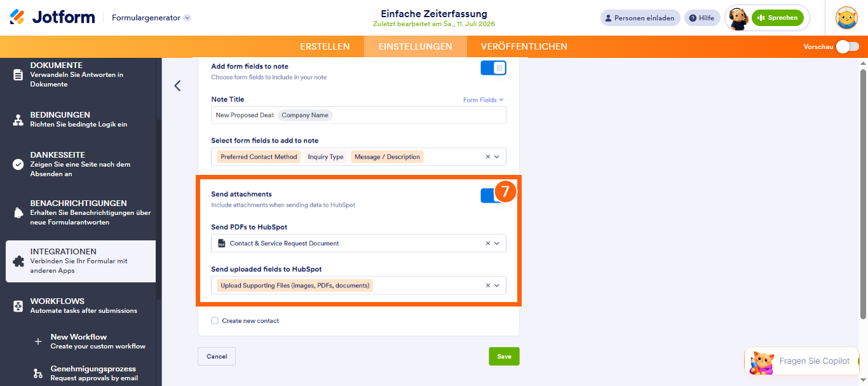
Task: Click the Copilot cat mascot icon
Action: [761, 362]
